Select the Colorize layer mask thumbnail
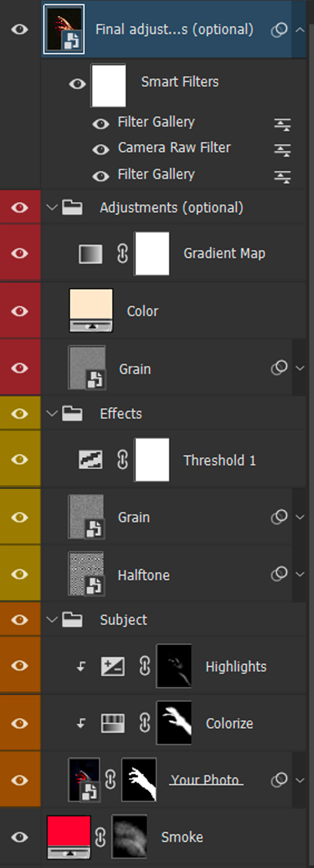 tap(174, 723)
